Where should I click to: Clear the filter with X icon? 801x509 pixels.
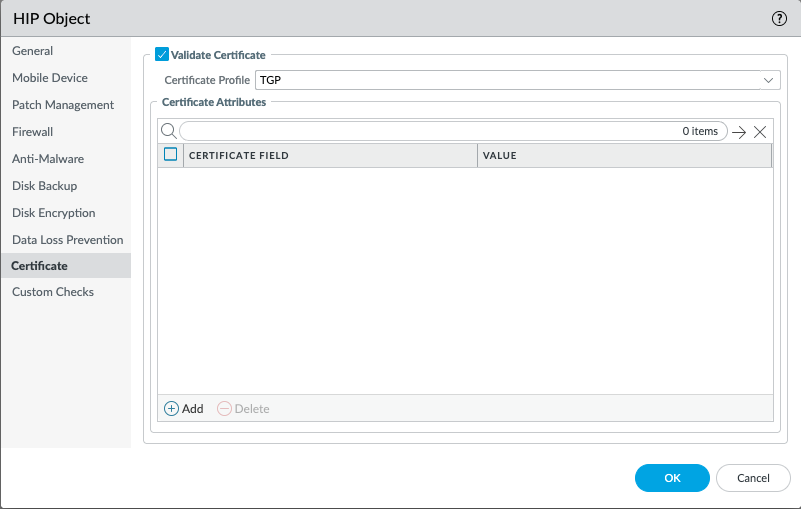(x=760, y=132)
